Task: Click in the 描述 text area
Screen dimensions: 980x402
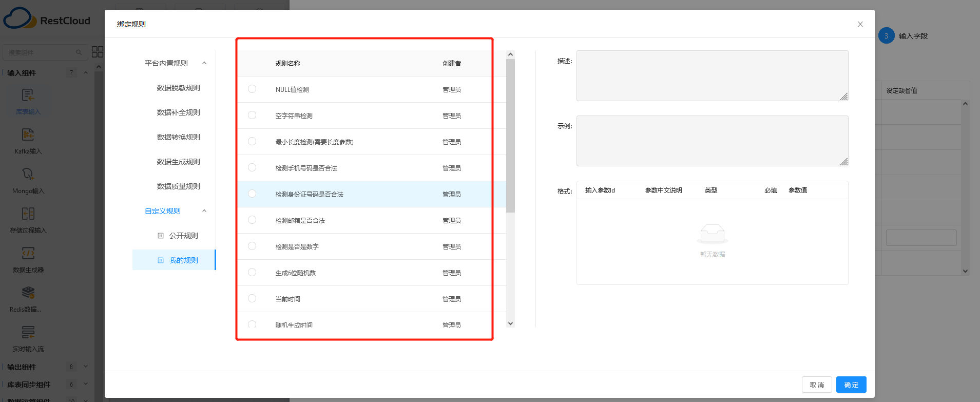Action: pos(713,75)
